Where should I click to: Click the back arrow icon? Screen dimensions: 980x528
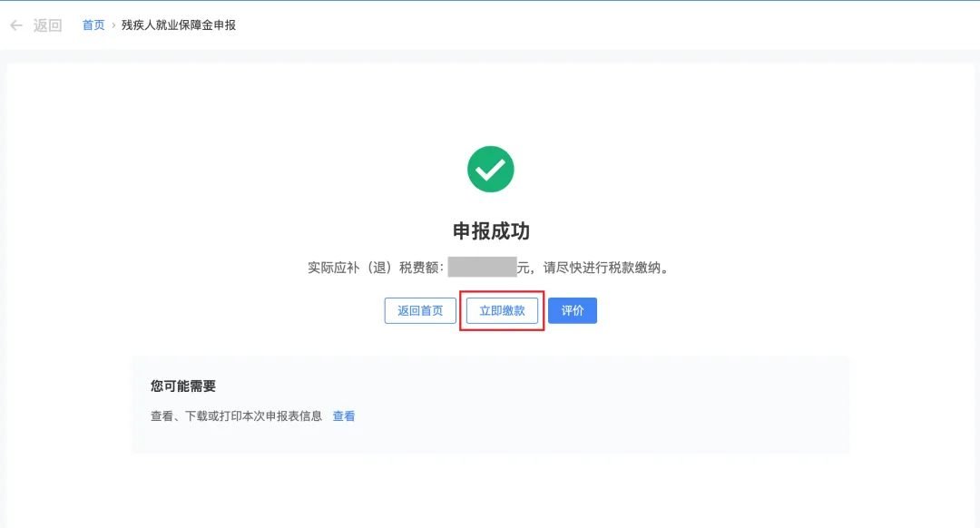[15, 25]
